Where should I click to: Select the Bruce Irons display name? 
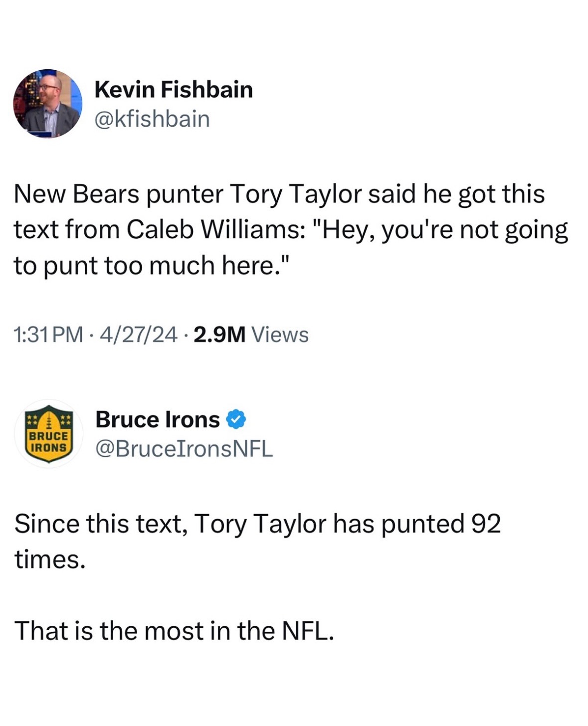(x=158, y=419)
